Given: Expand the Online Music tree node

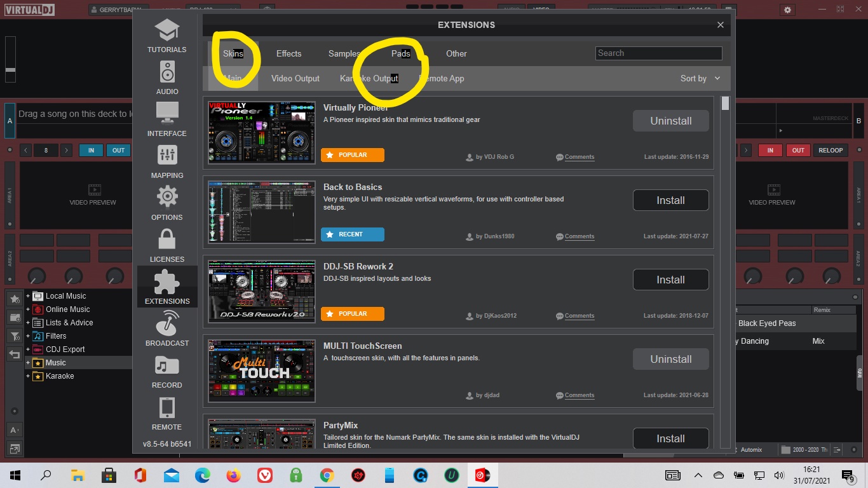Looking at the screenshot, I should click(x=28, y=309).
